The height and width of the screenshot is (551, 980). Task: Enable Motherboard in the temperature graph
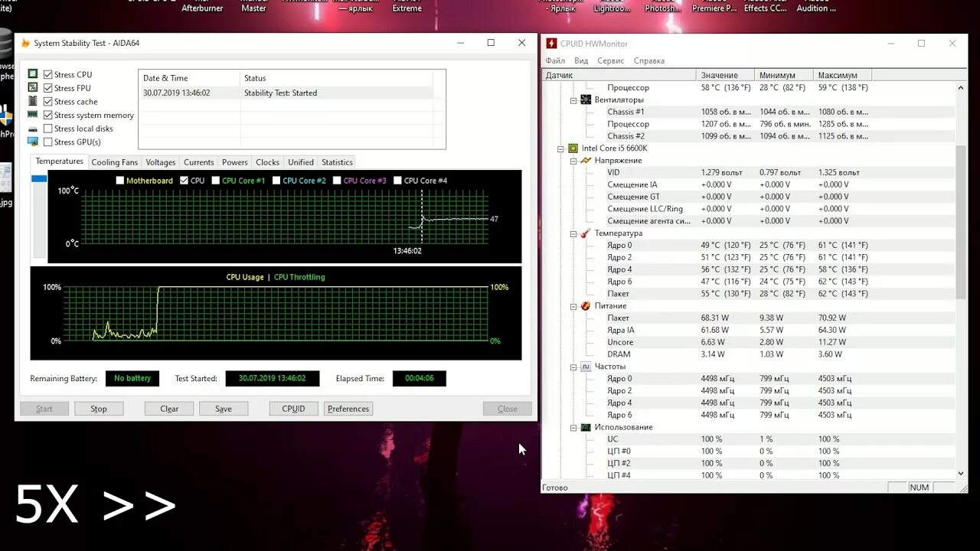click(120, 181)
